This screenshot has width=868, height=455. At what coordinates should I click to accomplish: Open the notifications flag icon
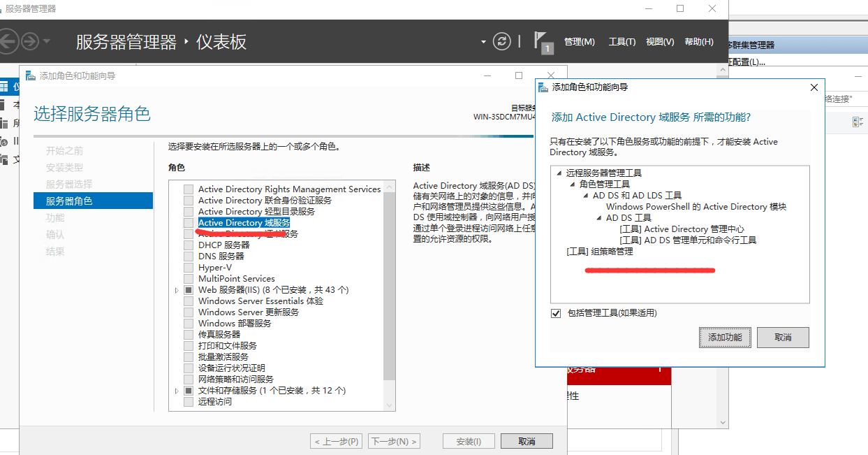tap(541, 41)
